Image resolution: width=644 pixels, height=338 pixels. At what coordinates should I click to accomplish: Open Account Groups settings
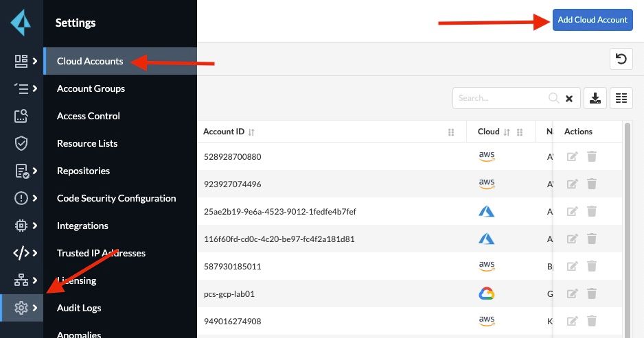(91, 88)
